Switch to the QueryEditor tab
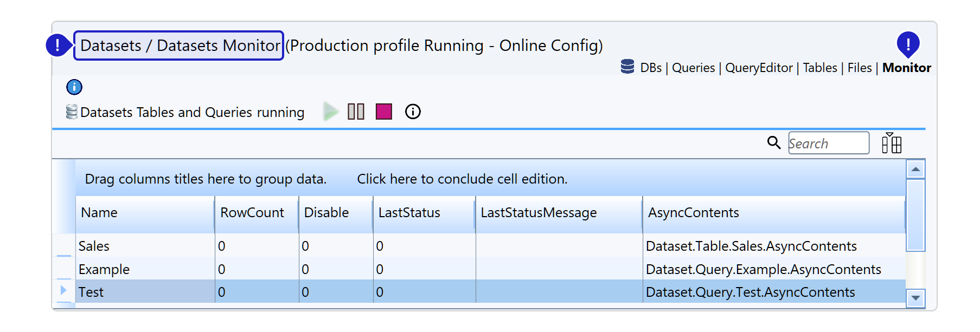Viewport: 980px width, 332px height. pyautogui.click(x=759, y=68)
